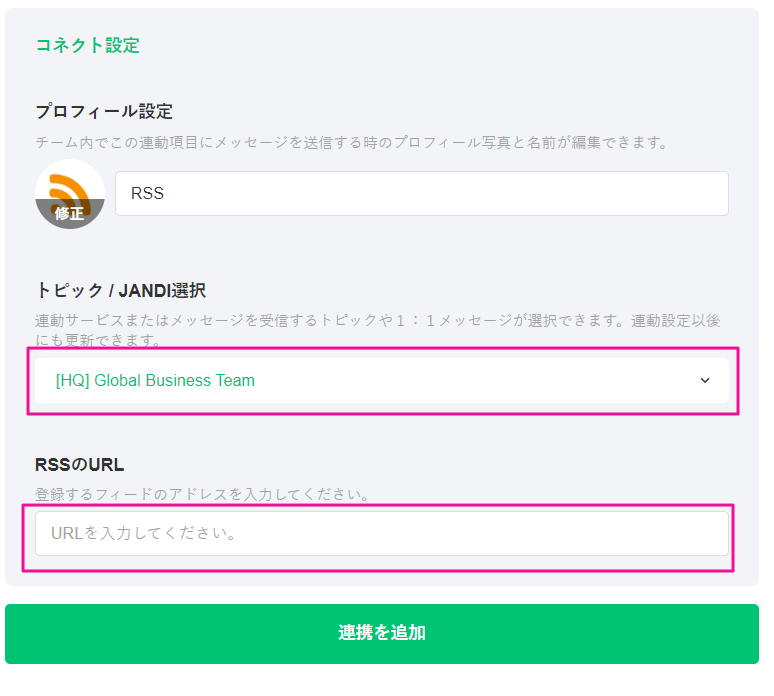
Task: Click the 修正 edit overlay on profile picture
Action: click(70, 213)
